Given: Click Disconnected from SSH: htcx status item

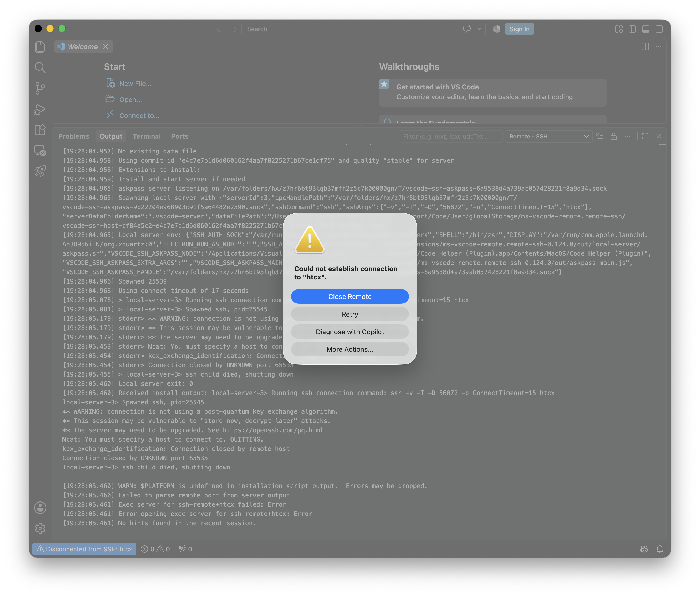Looking at the screenshot, I should (x=84, y=549).
